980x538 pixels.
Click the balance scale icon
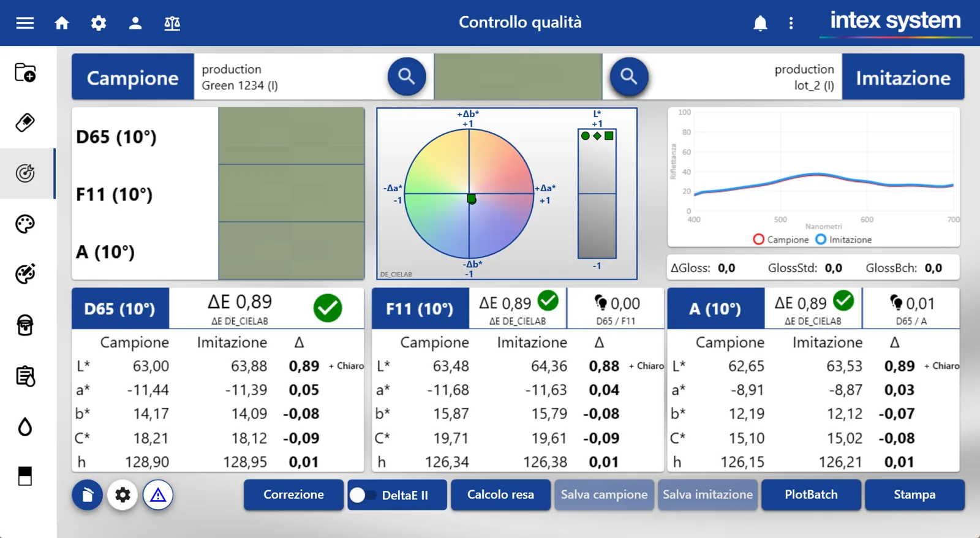[172, 23]
